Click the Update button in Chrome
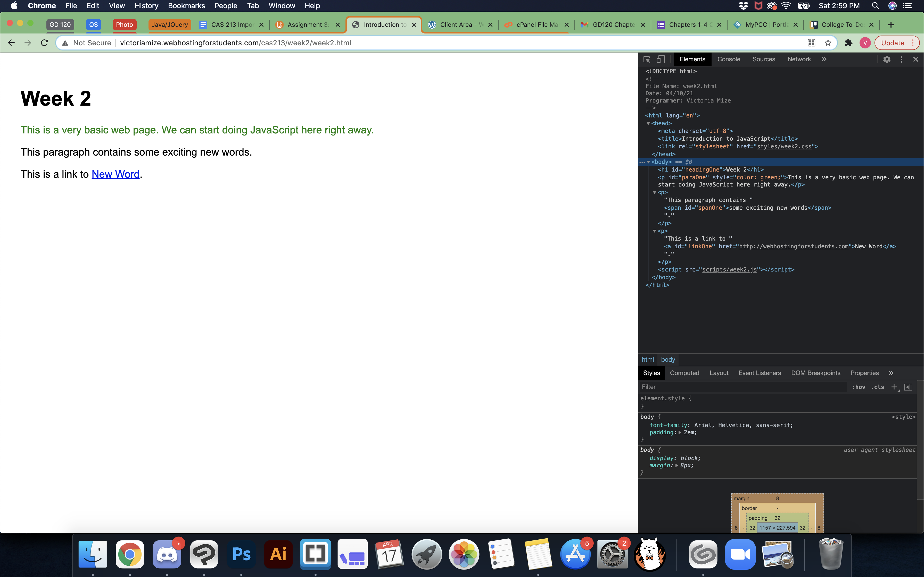The image size is (924, 577). click(x=892, y=43)
